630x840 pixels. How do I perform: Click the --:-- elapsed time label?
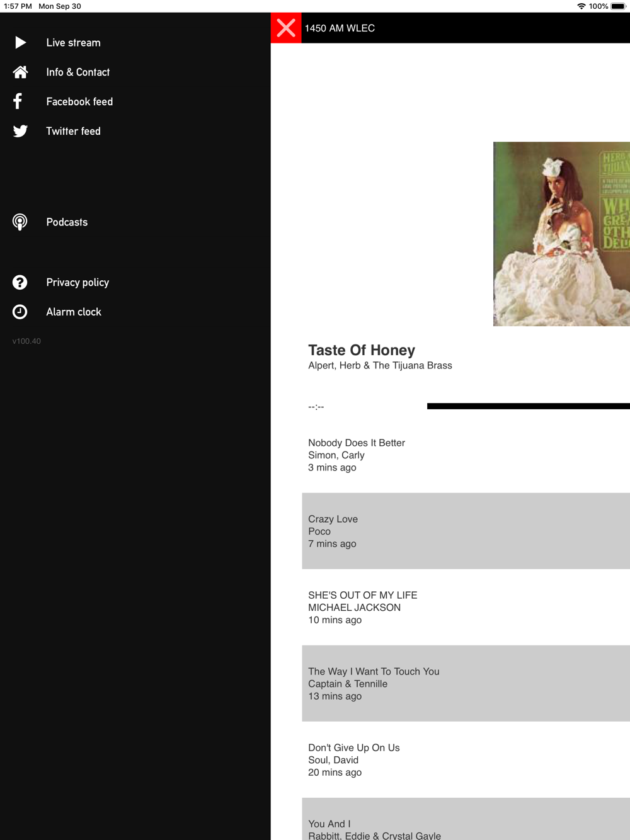click(x=316, y=407)
